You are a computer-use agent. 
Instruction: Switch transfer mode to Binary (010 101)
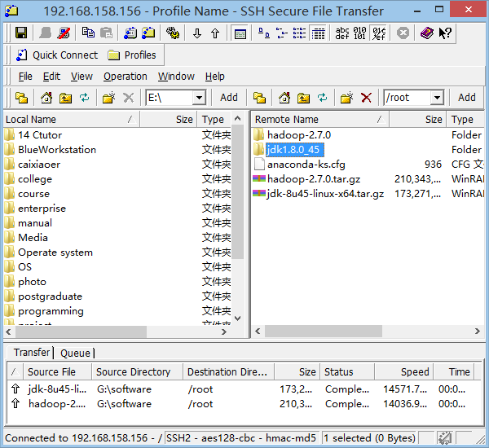[x=360, y=33]
